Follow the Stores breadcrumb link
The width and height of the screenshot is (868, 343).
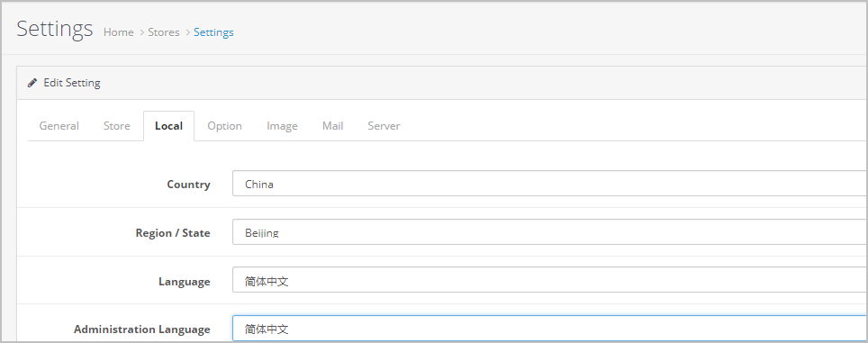click(x=164, y=32)
